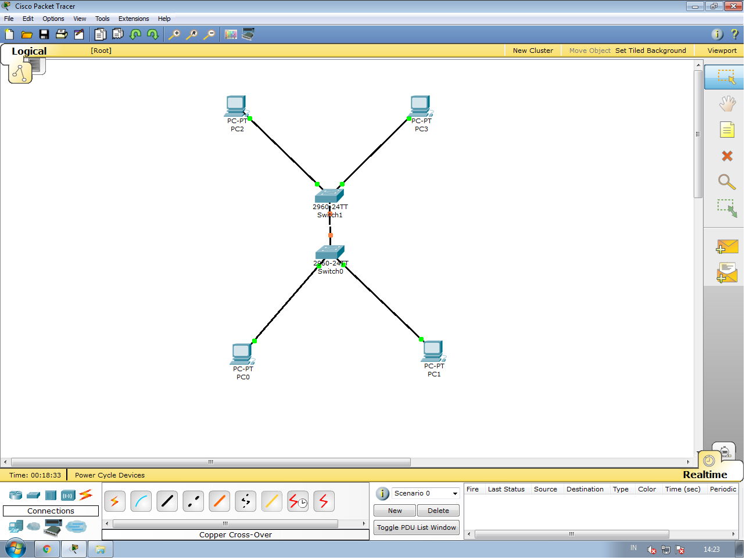Launch the Activity Wizard from toolbar
The image size is (746, 560).
pos(79,35)
